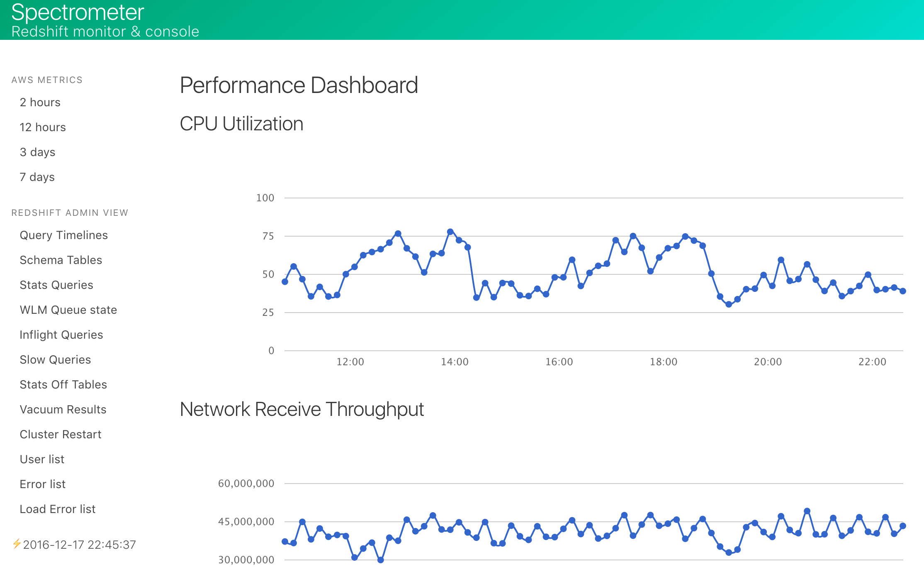Go to Schema Tables page
Image resolution: width=924 pixels, height=567 pixels.
pyautogui.click(x=61, y=260)
